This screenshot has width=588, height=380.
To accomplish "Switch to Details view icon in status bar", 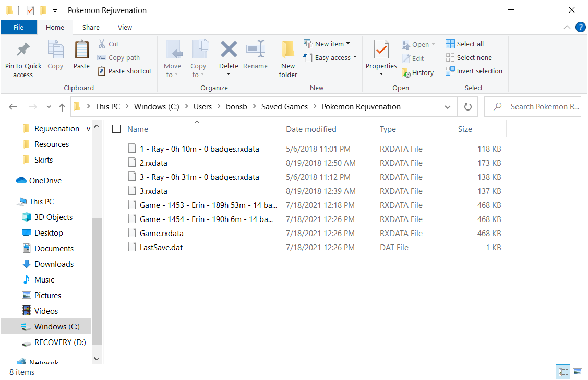I will tap(563, 372).
